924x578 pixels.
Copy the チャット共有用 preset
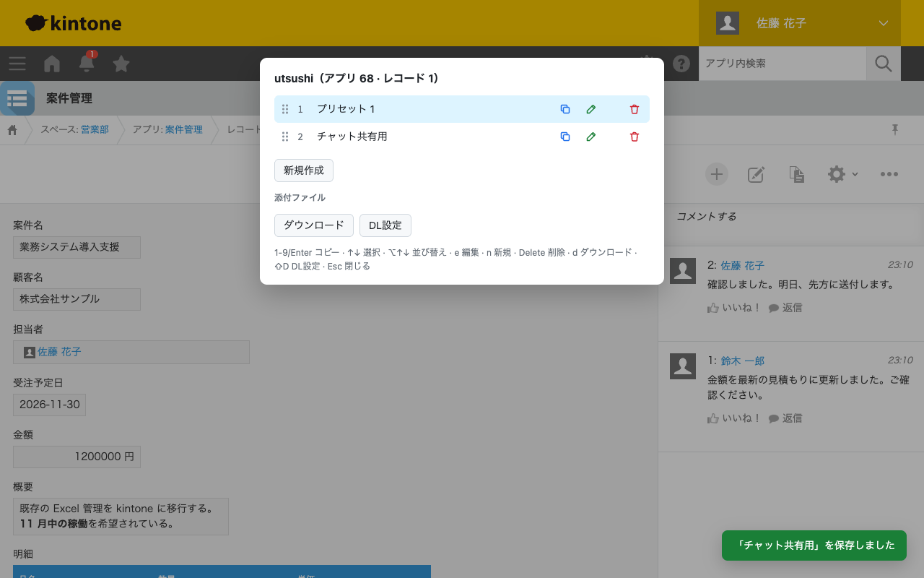pos(565,137)
